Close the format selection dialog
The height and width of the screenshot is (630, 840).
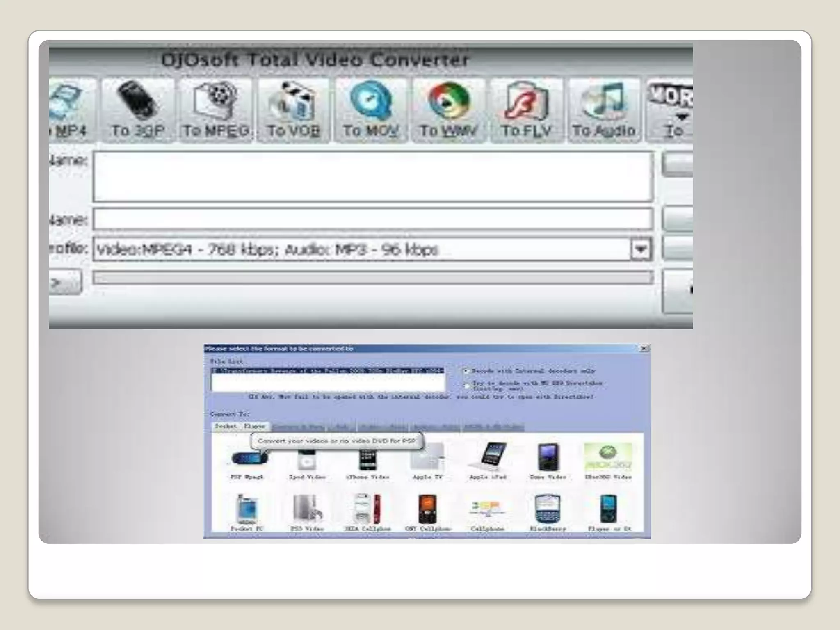click(644, 349)
